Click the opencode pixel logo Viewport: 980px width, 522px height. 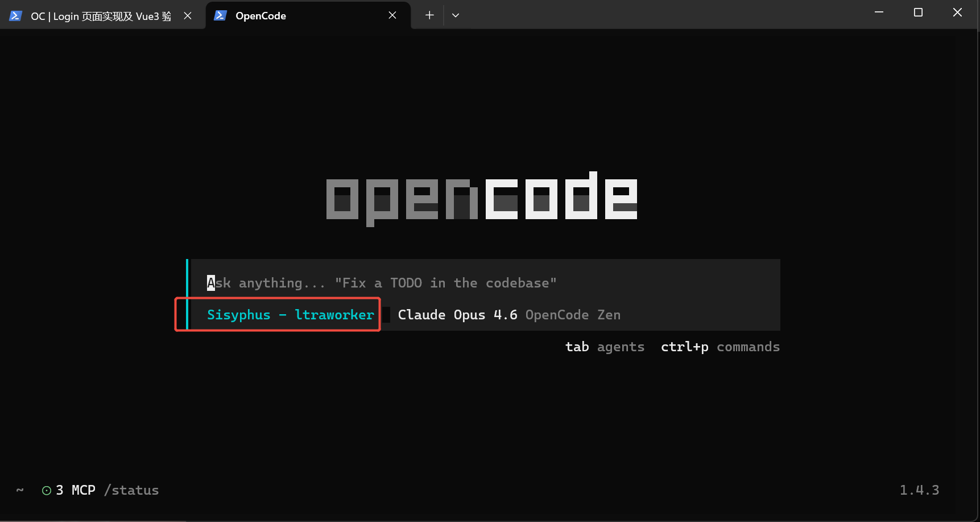(x=482, y=199)
